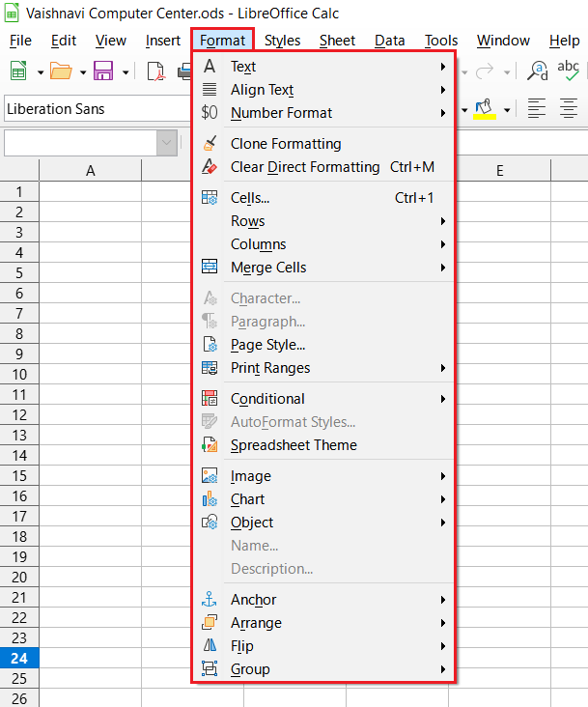
Task: Click the Liberation Sans font name field
Action: click(x=98, y=109)
